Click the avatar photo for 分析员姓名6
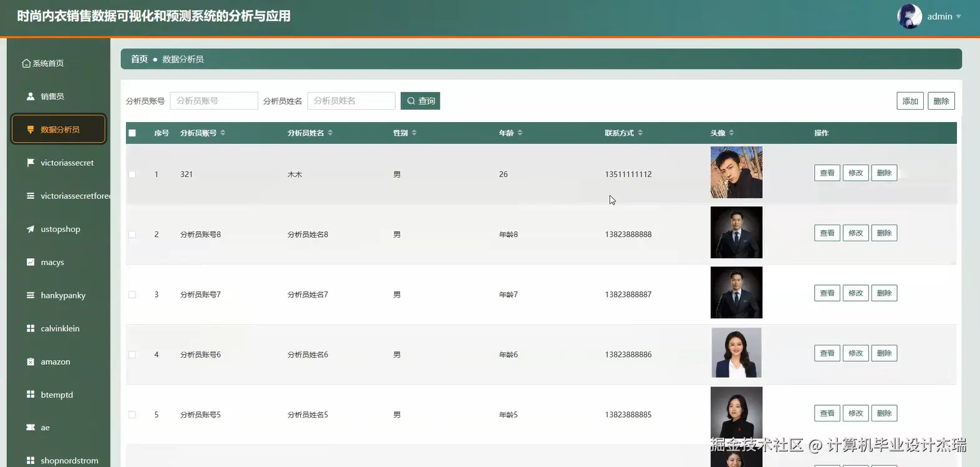The width and height of the screenshot is (980, 467). [x=736, y=352]
